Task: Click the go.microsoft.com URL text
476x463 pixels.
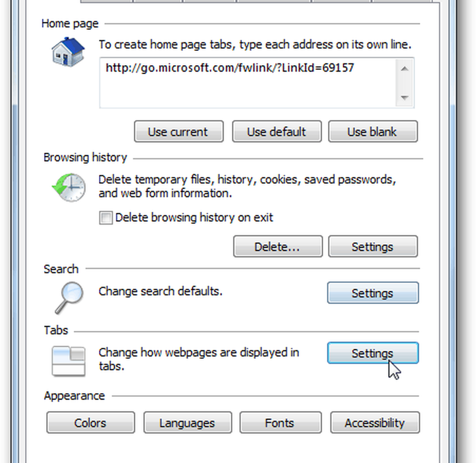Action: [230, 68]
